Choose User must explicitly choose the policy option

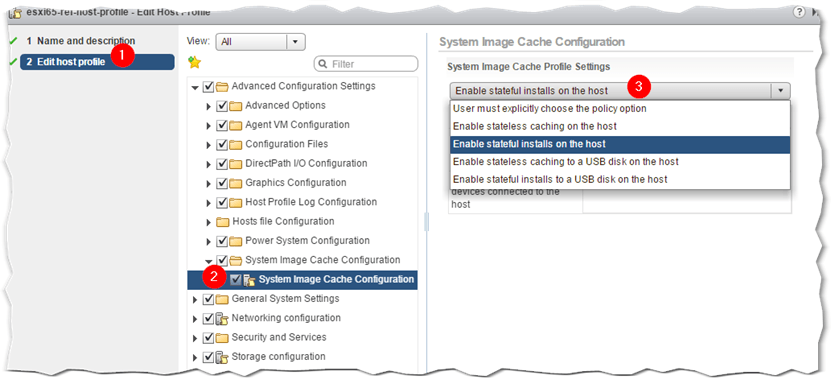[620, 109]
